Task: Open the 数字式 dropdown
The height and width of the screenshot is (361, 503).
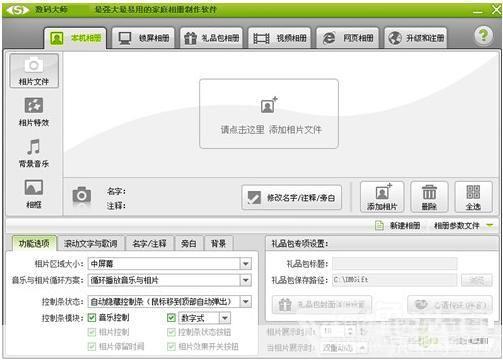Action: pyautogui.click(x=204, y=318)
